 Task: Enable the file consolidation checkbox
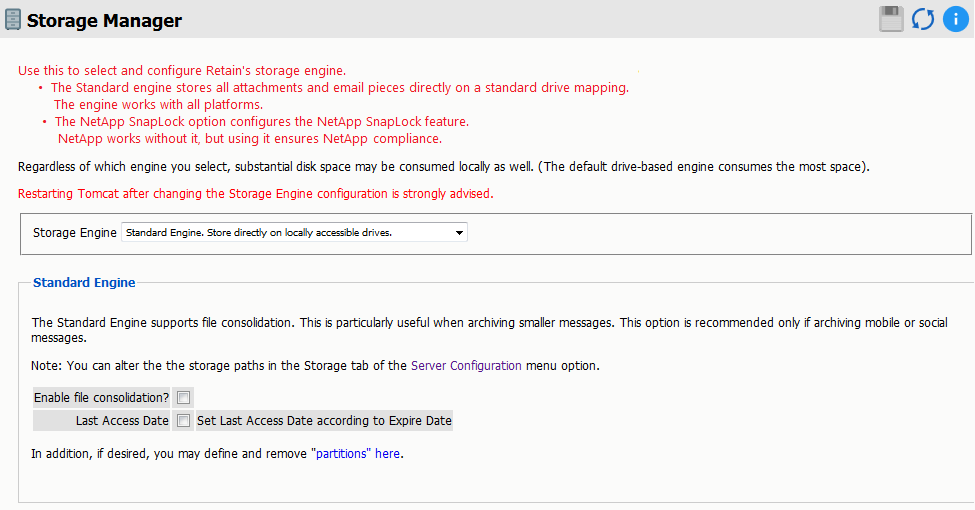(184, 398)
